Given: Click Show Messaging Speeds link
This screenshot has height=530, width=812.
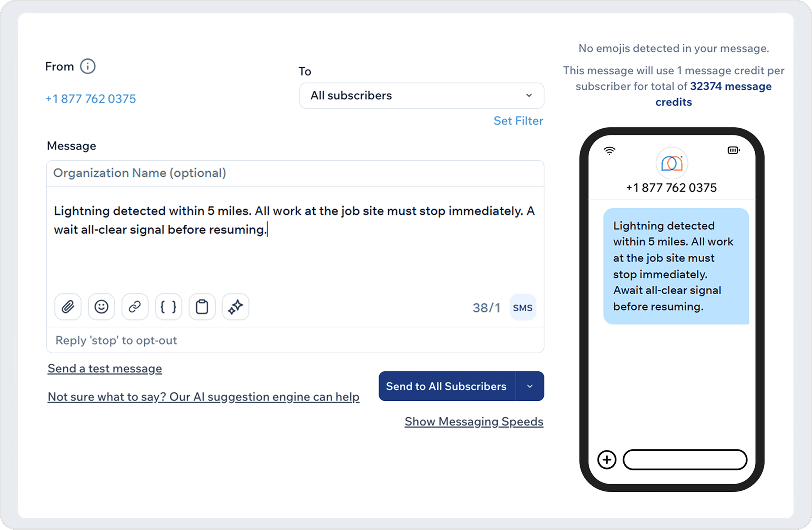Looking at the screenshot, I should click(473, 422).
